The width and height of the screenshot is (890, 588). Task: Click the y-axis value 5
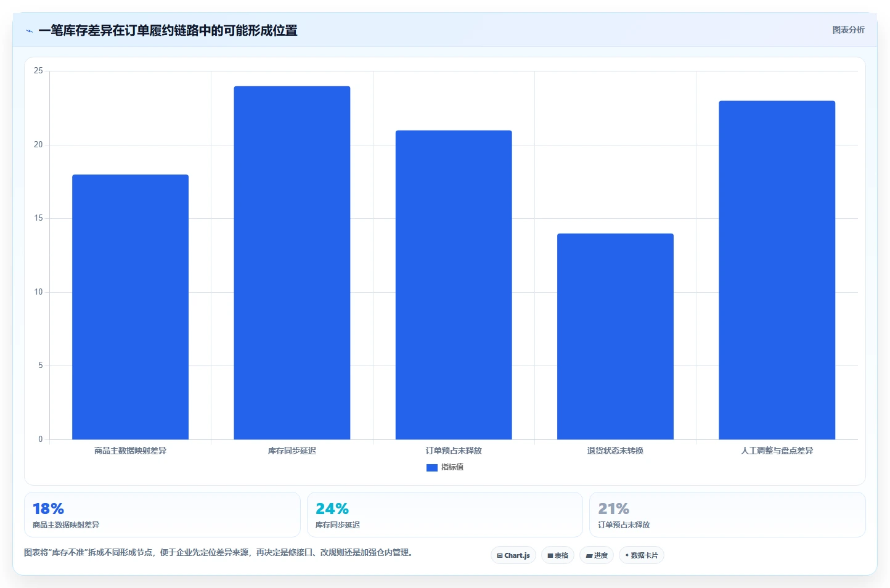[41, 365]
